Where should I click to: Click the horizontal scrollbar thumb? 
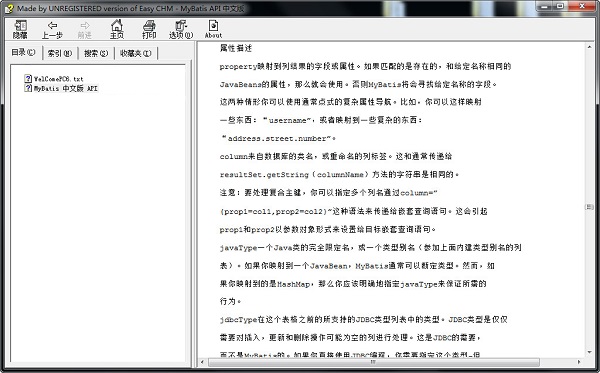coord(373,362)
